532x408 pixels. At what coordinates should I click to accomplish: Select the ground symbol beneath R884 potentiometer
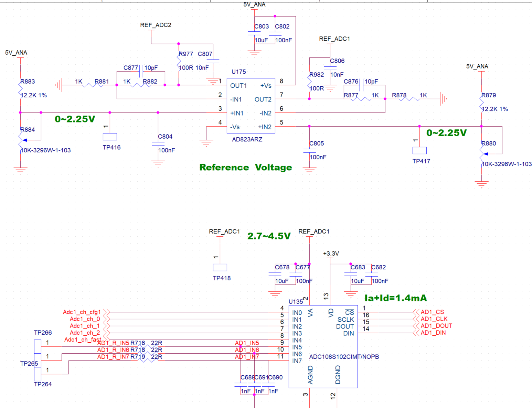coord(20,171)
